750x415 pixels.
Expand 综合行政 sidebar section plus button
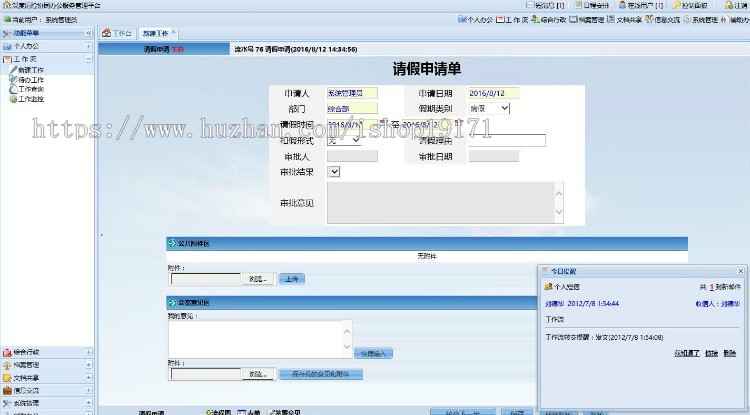click(x=88, y=352)
